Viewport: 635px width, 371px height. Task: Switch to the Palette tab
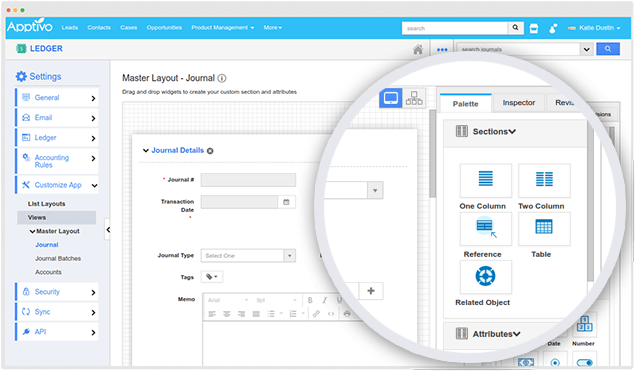pos(465,104)
